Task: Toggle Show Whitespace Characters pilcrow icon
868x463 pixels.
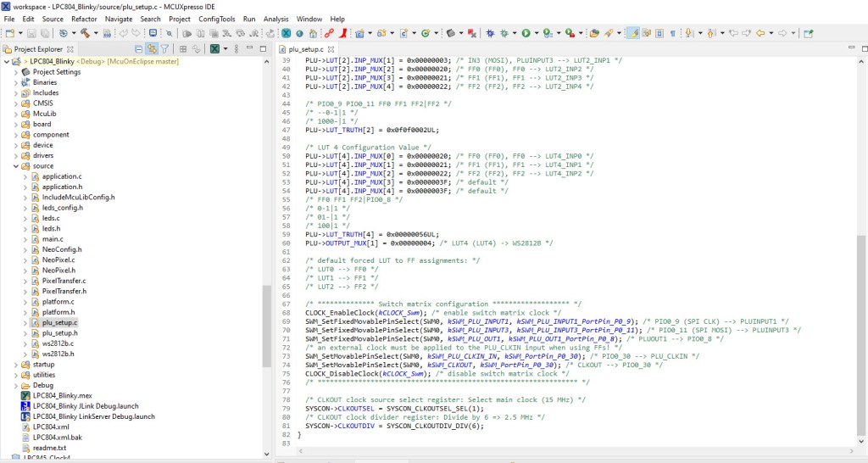Action: point(673,34)
